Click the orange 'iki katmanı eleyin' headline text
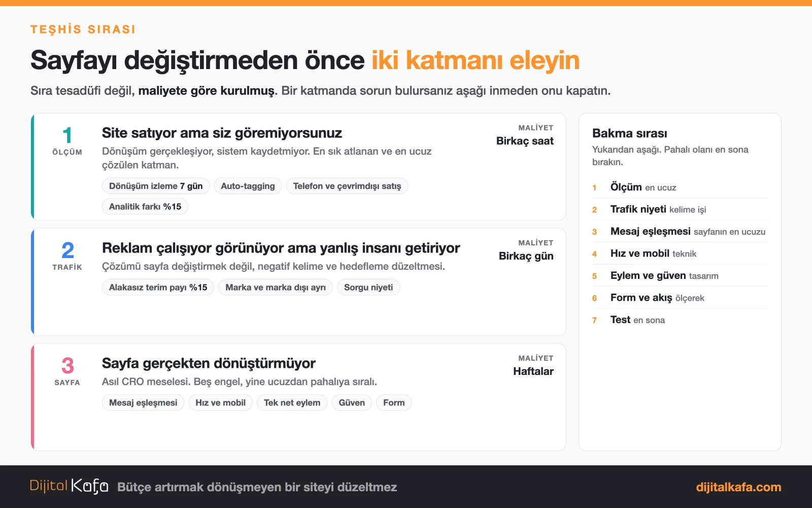The image size is (812, 508). click(476, 60)
